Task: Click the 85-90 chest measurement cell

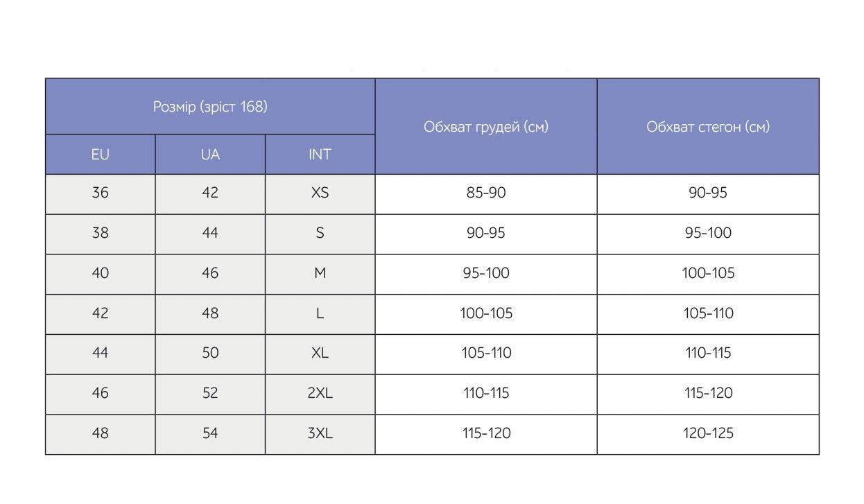Action: (x=486, y=194)
